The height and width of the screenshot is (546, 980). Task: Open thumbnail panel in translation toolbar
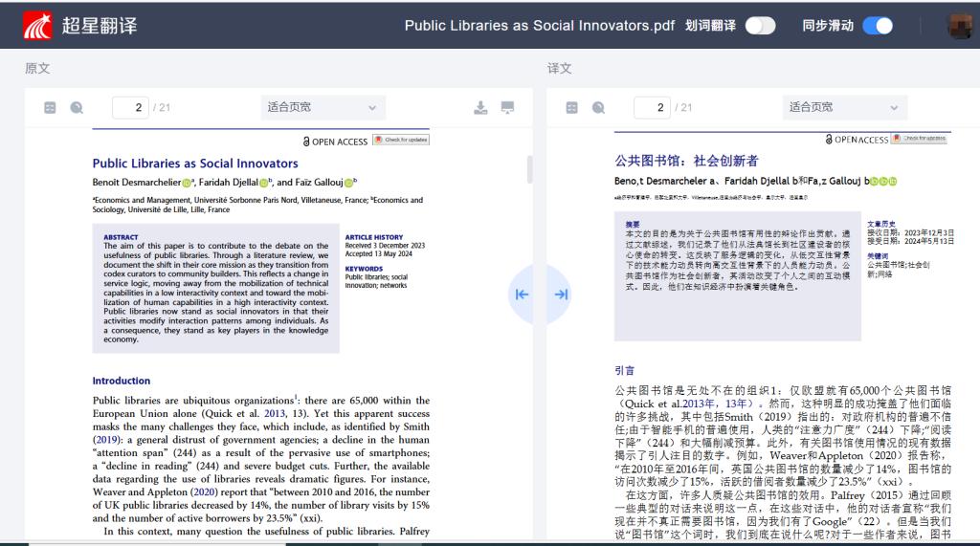[x=571, y=108]
